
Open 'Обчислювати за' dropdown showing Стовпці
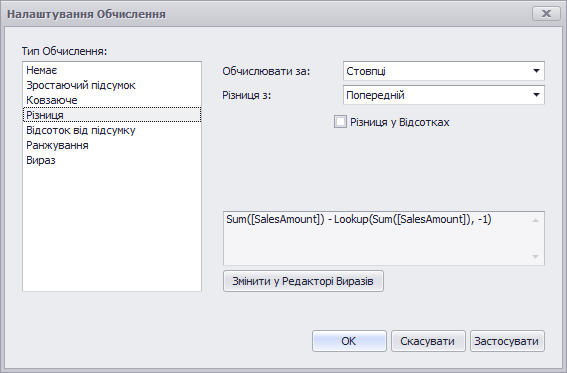pyautogui.click(x=444, y=71)
